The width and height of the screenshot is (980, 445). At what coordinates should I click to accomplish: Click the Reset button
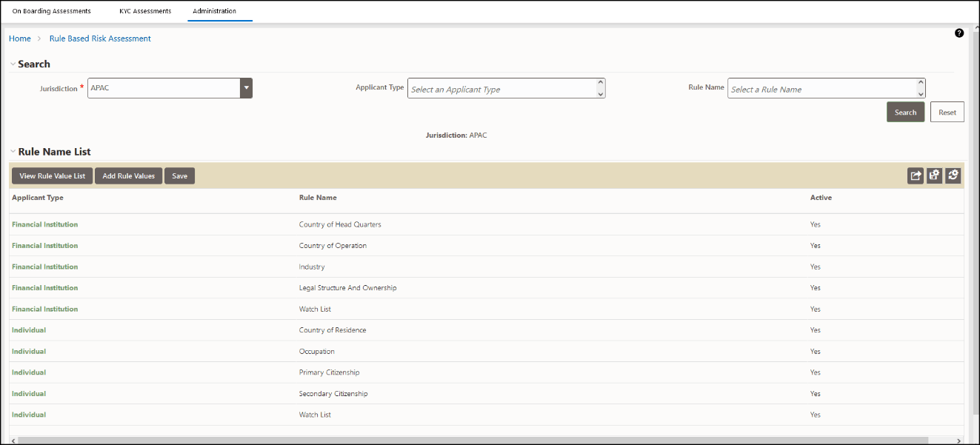click(x=947, y=113)
